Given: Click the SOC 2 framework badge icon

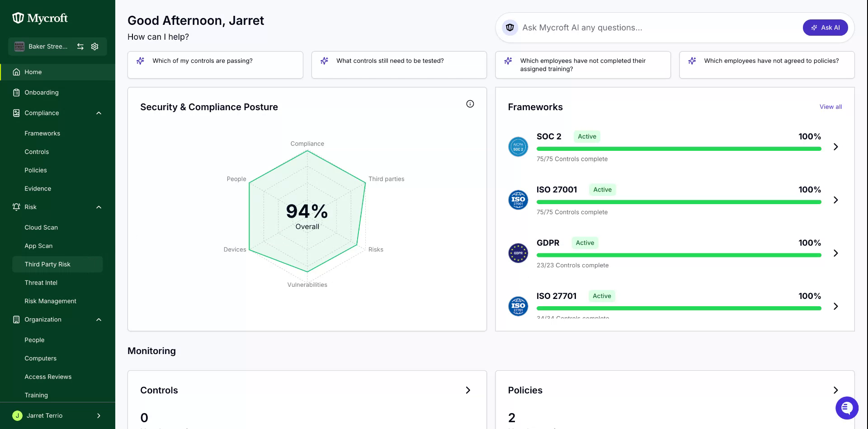Looking at the screenshot, I should (518, 147).
